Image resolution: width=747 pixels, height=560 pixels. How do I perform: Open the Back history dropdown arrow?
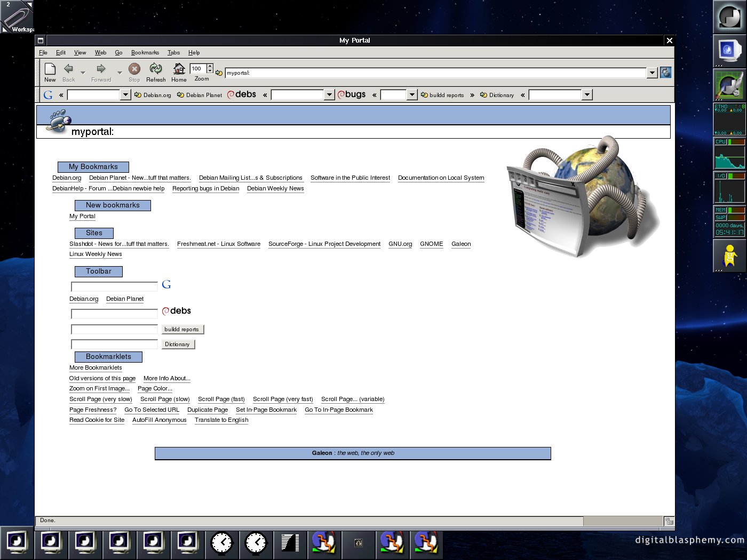(x=83, y=72)
